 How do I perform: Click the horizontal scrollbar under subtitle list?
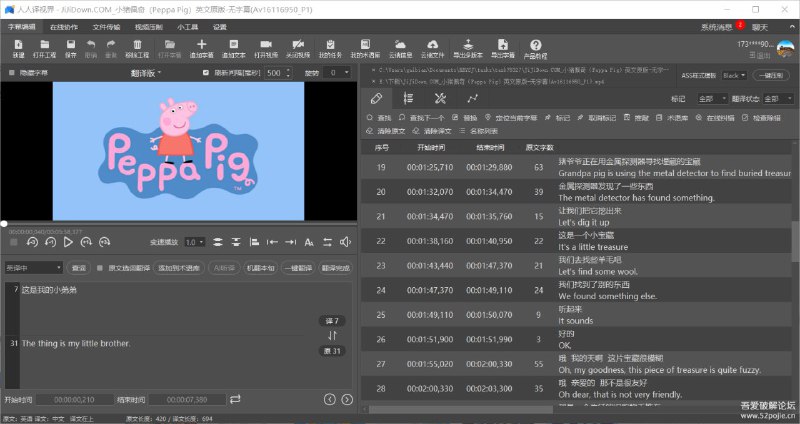[461, 409]
